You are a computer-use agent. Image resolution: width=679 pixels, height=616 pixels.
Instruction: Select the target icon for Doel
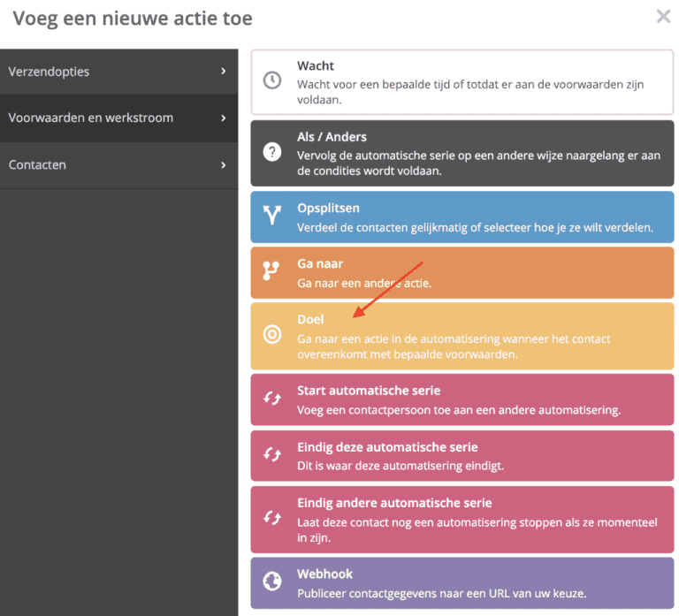[272, 334]
